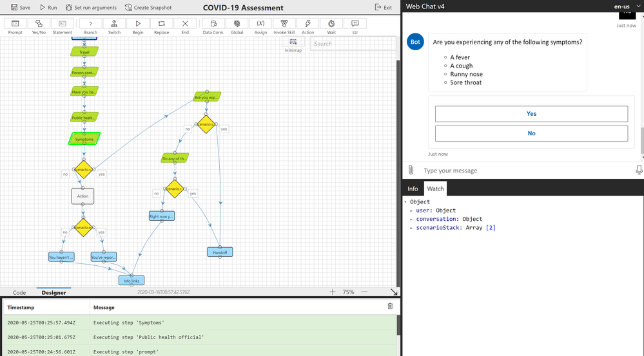Select the Assign tool icon
Viewport: 644px width, 356px height.
pyautogui.click(x=260, y=24)
